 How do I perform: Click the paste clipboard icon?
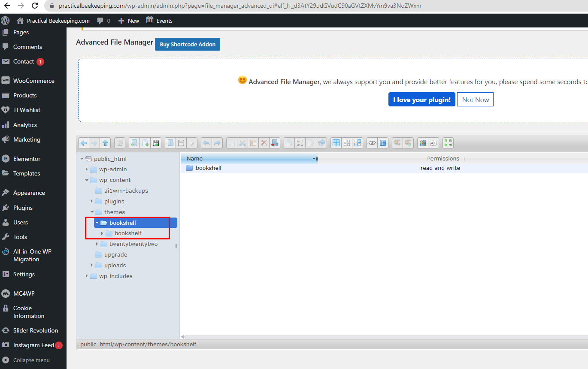[253, 143]
